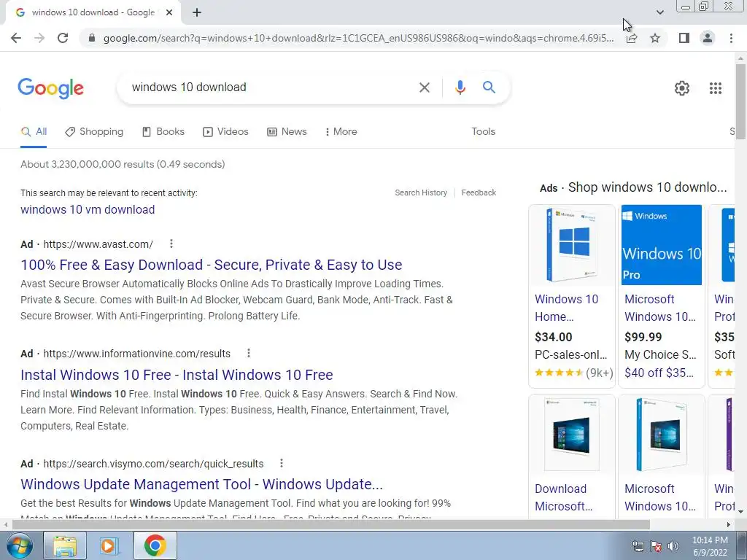Open the Chrome profile avatar
747x560 pixels.
(x=708, y=38)
